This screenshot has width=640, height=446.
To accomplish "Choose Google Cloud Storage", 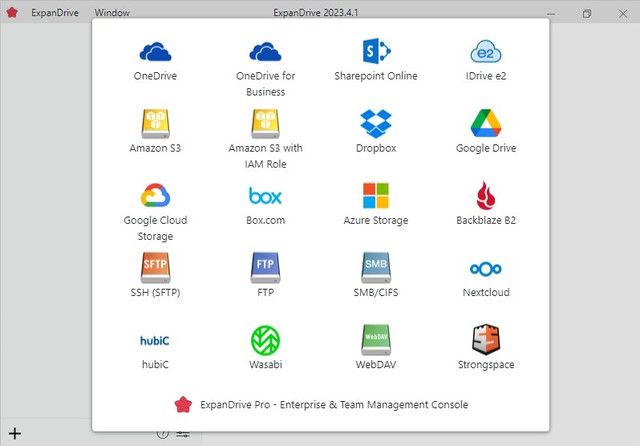I will 156,196.
